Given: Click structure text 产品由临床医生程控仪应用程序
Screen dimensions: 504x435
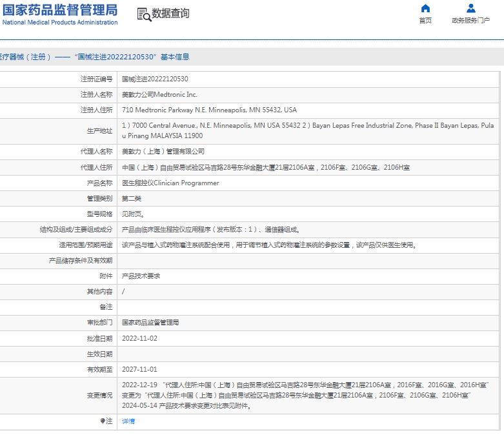Looking at the screenshot, I should coord(211,230).
